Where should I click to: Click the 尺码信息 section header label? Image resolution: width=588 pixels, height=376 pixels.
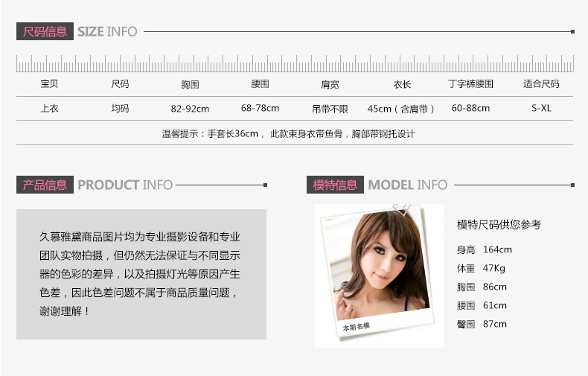[45, 31]
